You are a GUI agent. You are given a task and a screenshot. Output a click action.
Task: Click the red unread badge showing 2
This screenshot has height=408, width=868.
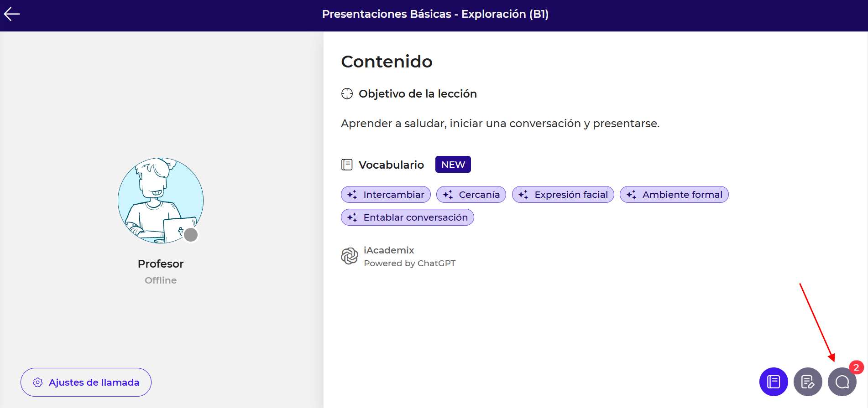pos(856,367)
